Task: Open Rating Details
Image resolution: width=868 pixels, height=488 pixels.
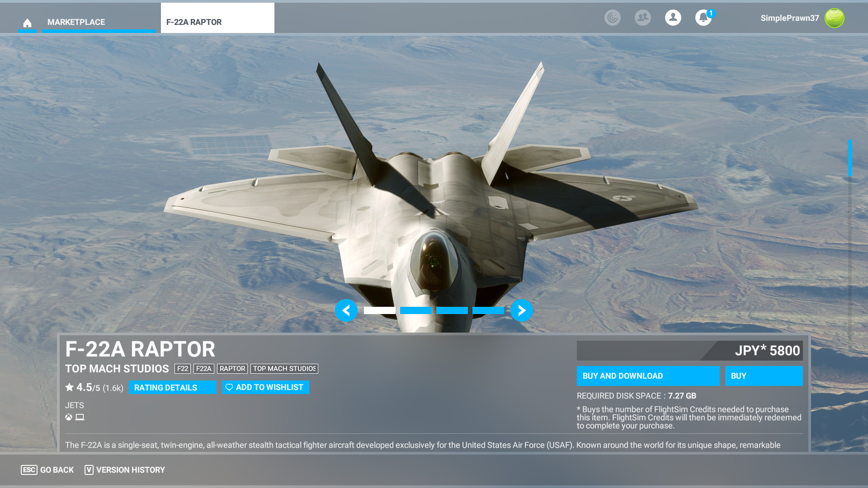Action: click(172, 387)
